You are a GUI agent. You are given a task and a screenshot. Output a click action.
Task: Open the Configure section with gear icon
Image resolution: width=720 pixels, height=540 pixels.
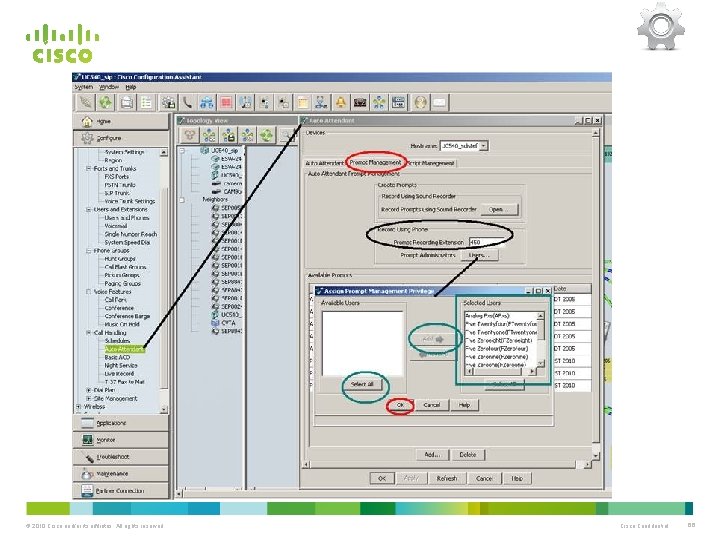coord(121,138)
